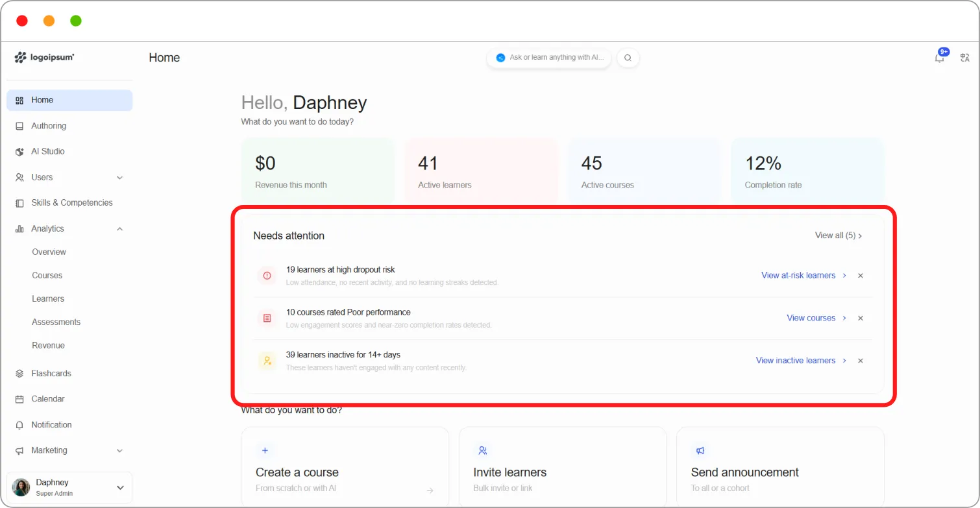Open Flashcards in the sidebar
The width and height of the screenshot is (980, 508).
point(69,373)
